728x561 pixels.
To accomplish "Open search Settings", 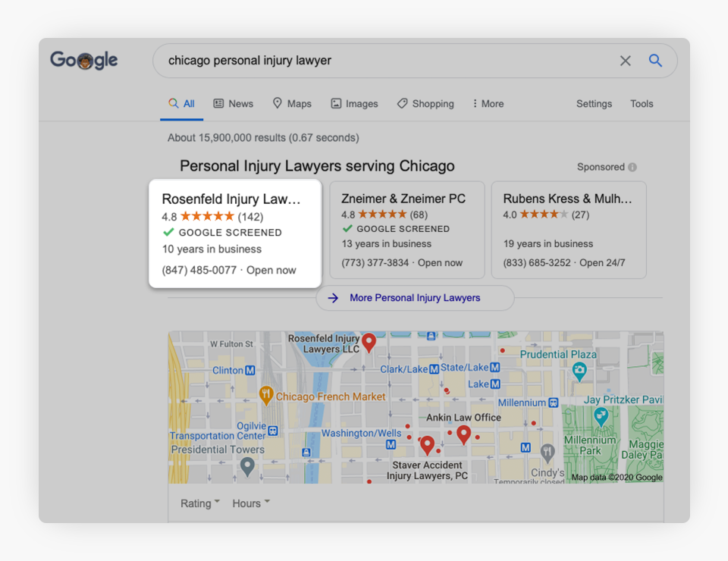I will point(594,104).
